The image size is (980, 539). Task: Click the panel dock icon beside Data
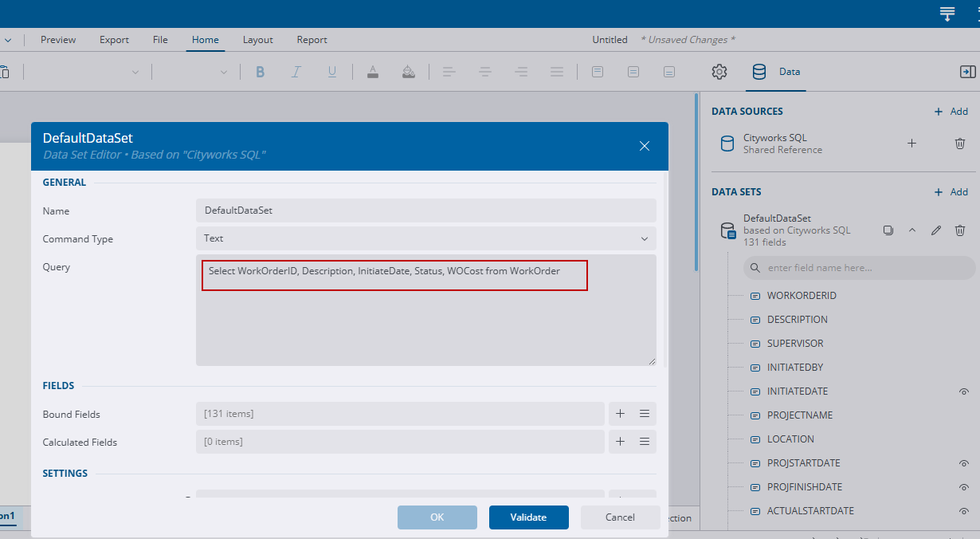[967, 72]
